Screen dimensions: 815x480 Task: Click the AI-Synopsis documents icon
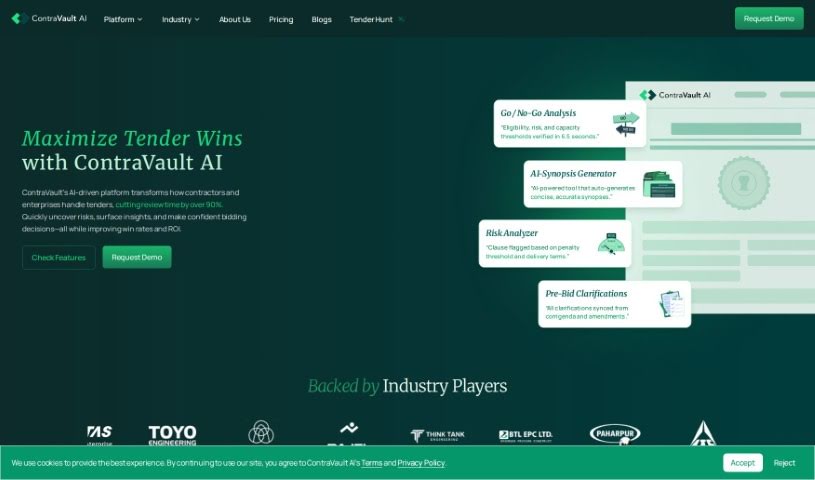coord(659,185)
